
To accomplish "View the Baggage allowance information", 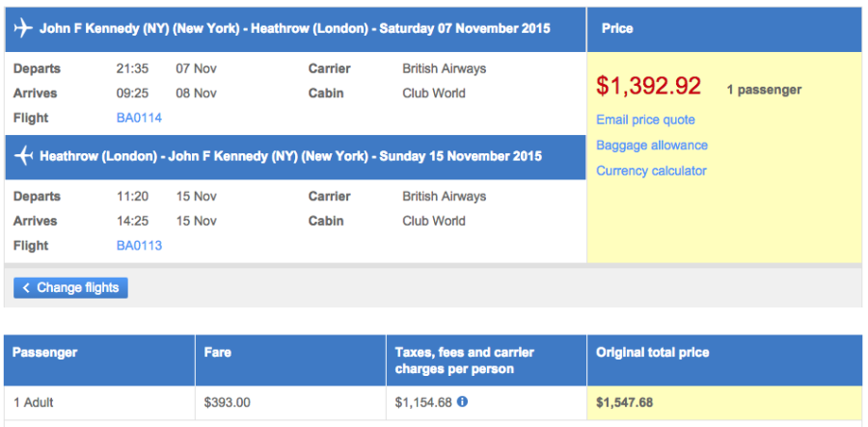I will [652, 145].
